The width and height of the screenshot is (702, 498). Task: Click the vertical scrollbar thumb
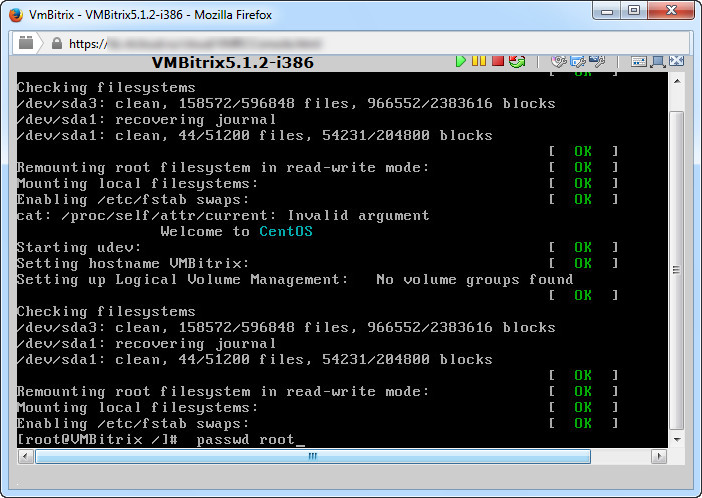(676, 270)
